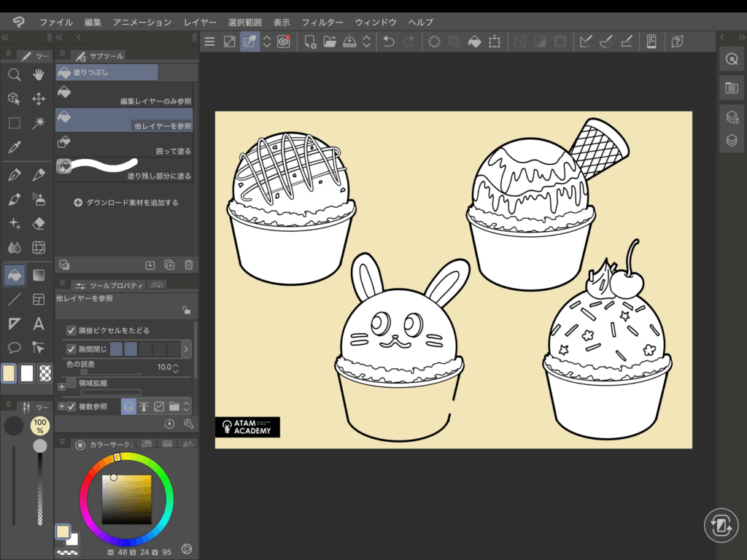Open the レイヤー menu
747x560 pixels.
coord(200,23)
